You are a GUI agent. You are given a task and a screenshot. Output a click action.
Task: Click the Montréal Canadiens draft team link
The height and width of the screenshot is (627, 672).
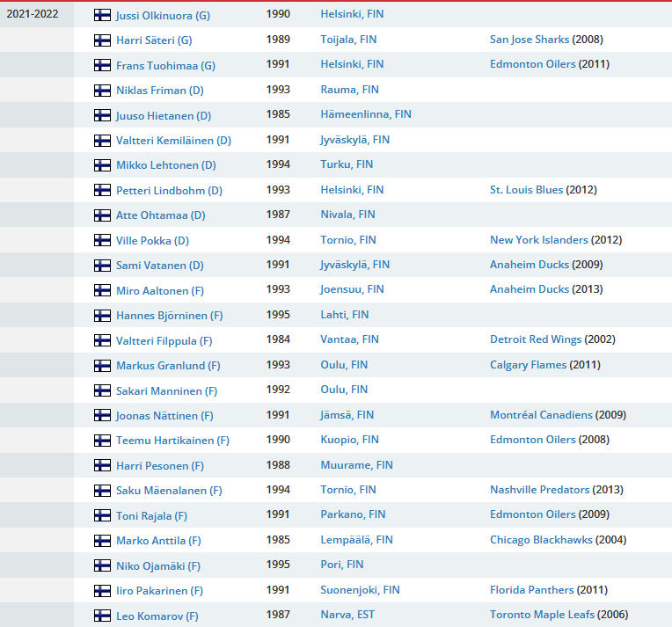coord(541,414)
